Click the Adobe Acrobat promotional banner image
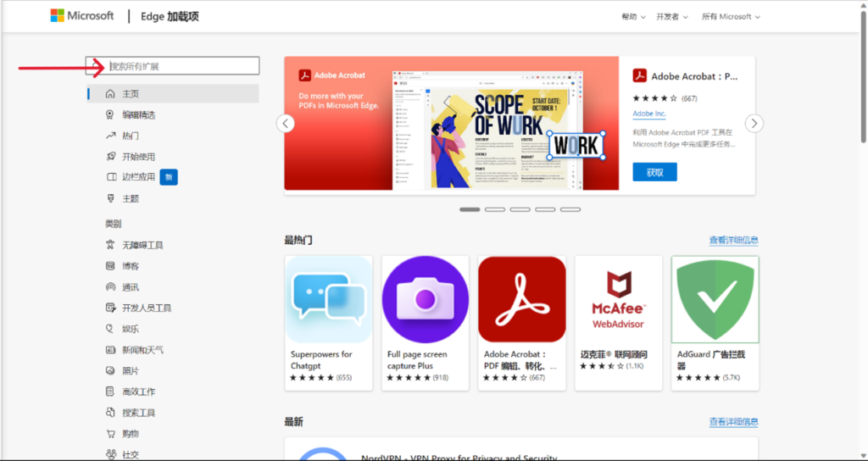The image size is (868, 461). 452,123
